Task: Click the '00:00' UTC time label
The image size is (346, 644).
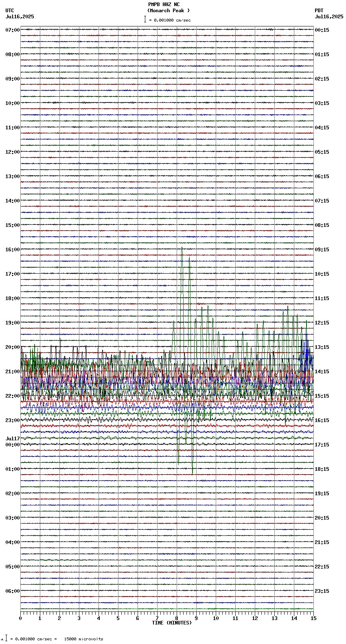Action: (13, 445)
